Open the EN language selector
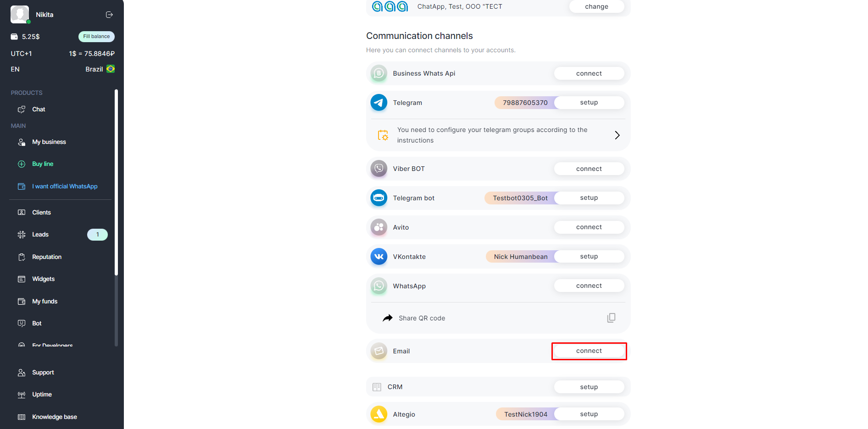Image resolution: width=868 pixels, height=429 pixels. click(x=15, y=69)
